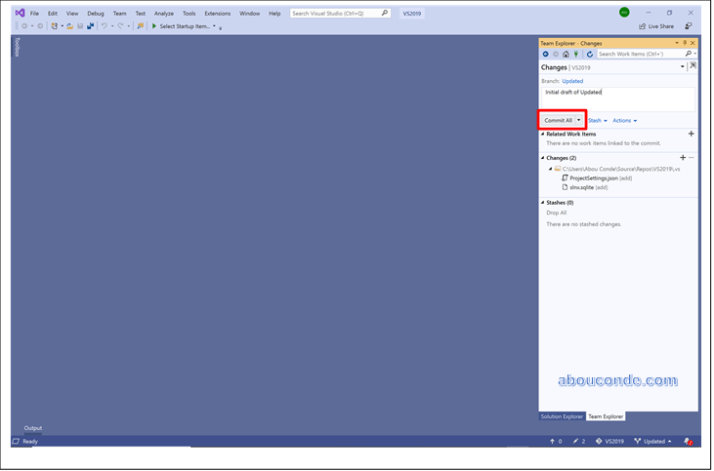Click the Open File folder icon
Image resolution: width=714 pixels, height=471 pixels.
coord(69,26)
